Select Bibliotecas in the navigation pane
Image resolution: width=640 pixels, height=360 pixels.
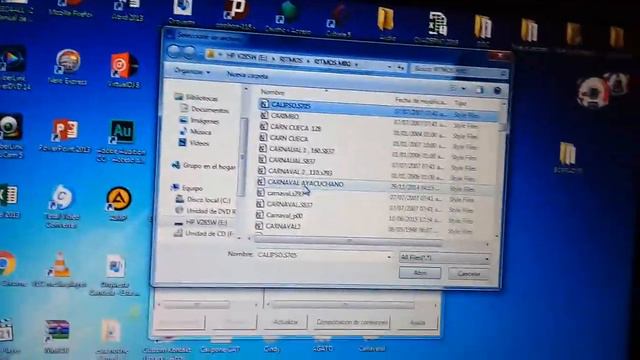click(x=197, y=97)
